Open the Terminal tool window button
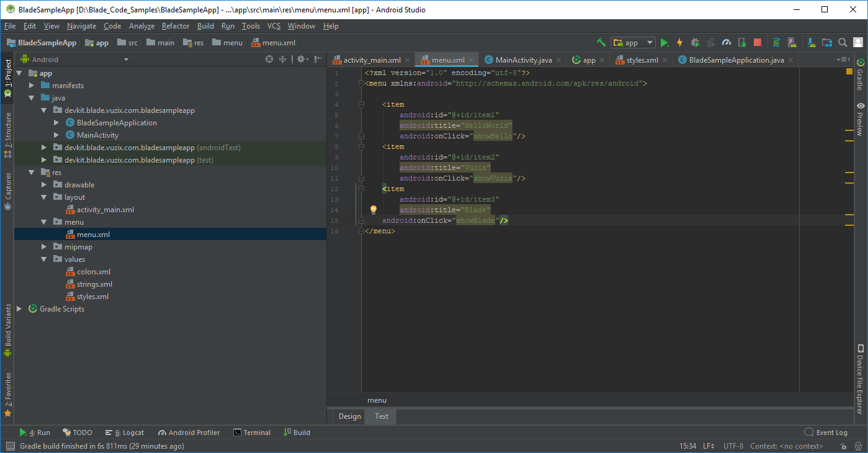This screenshot has height=453, width=868. click(252, 433)
